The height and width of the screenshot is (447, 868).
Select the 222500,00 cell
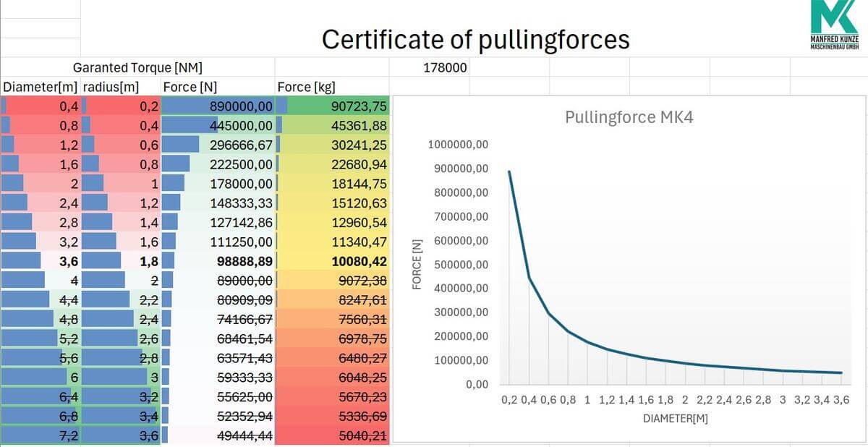tap(218, 164)
